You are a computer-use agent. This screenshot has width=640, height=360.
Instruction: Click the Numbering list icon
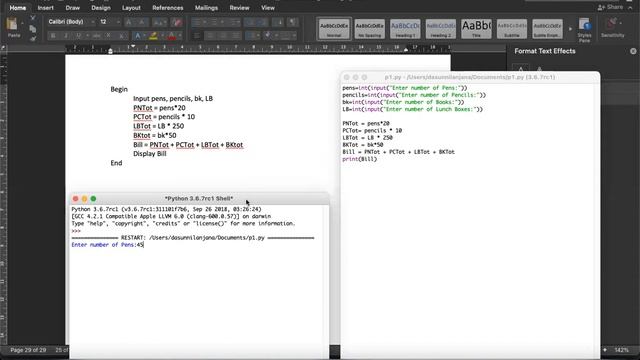(213, 22)
